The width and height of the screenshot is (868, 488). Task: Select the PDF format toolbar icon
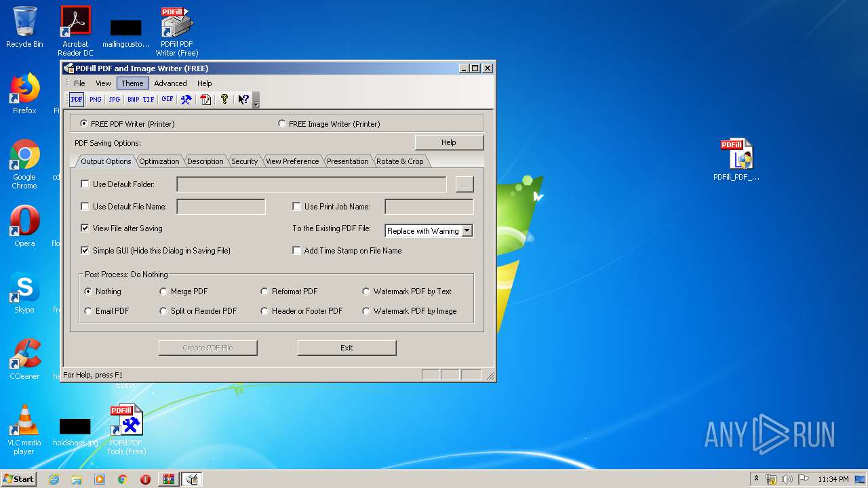pos(77,100)
